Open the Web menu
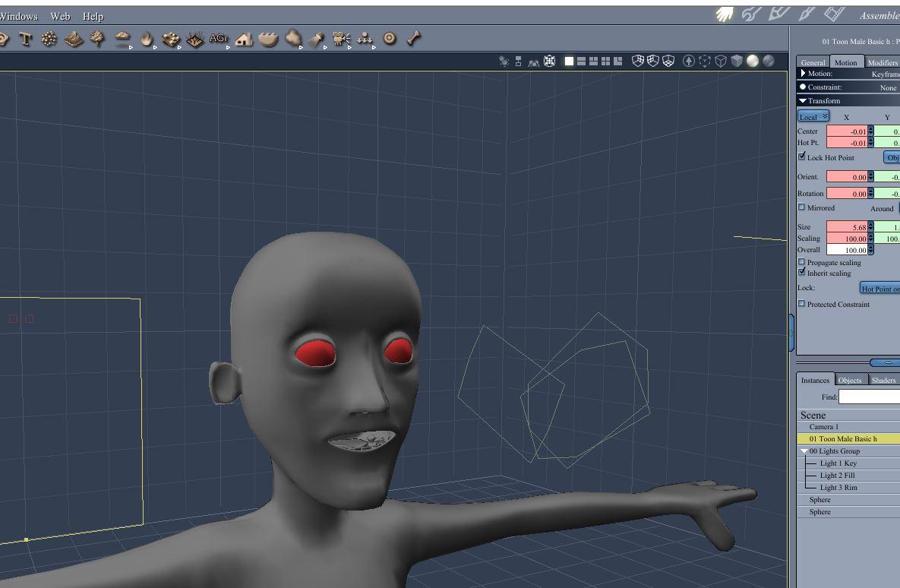900x588 pixels. point(60,16)
